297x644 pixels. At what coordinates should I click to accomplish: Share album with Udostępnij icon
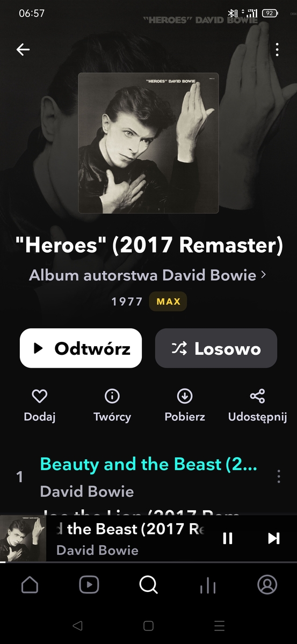257,397
